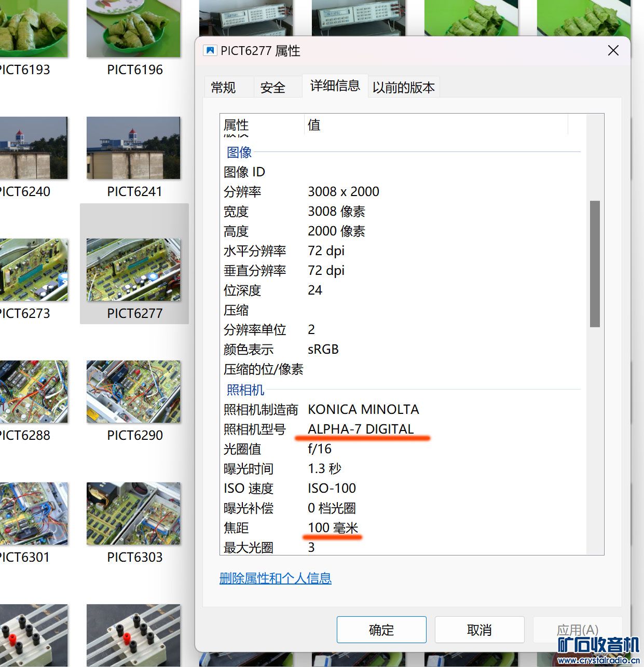Image resolution: width=644 pixels, height=667 pixels.
Task: Click the PICT6277 dialog title icon
Action: point(210,51)
